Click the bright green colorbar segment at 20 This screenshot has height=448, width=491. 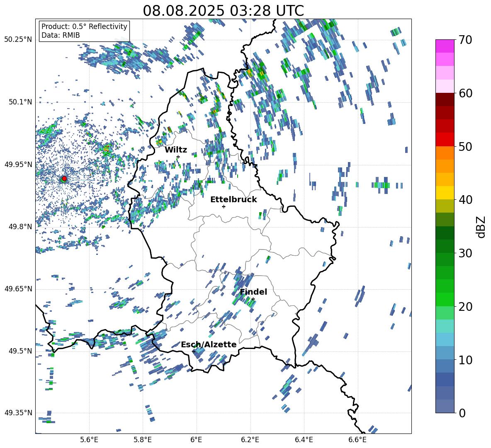click(445, 300)
